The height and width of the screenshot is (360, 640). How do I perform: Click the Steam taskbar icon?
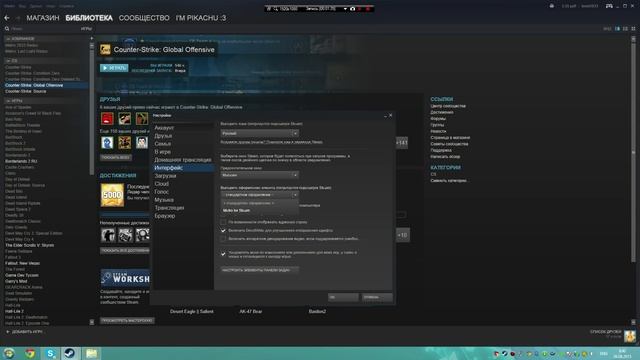pyautogui.click(x=70, y=353)
